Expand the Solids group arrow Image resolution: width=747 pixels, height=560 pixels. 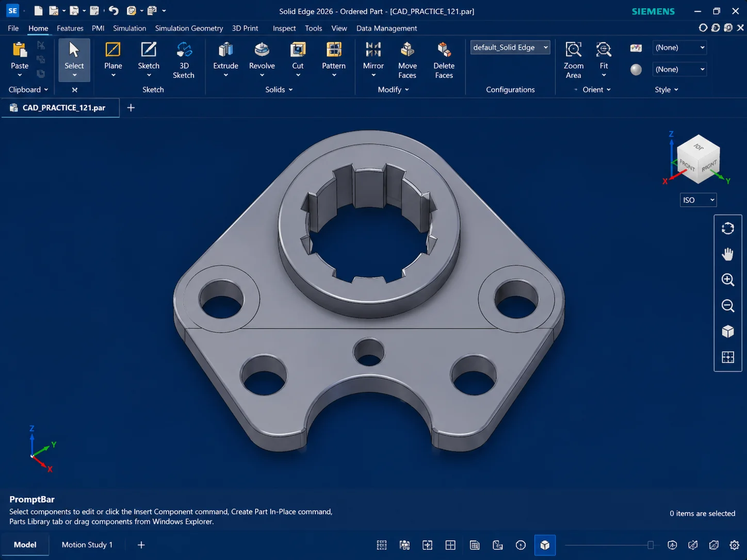tap(290, 90)
